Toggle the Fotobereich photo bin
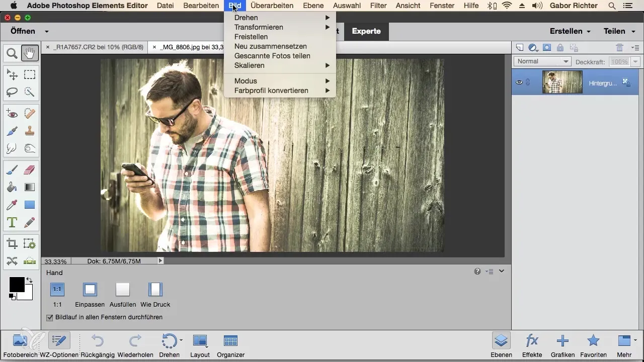644x362 pixels. tap(20, 345)
